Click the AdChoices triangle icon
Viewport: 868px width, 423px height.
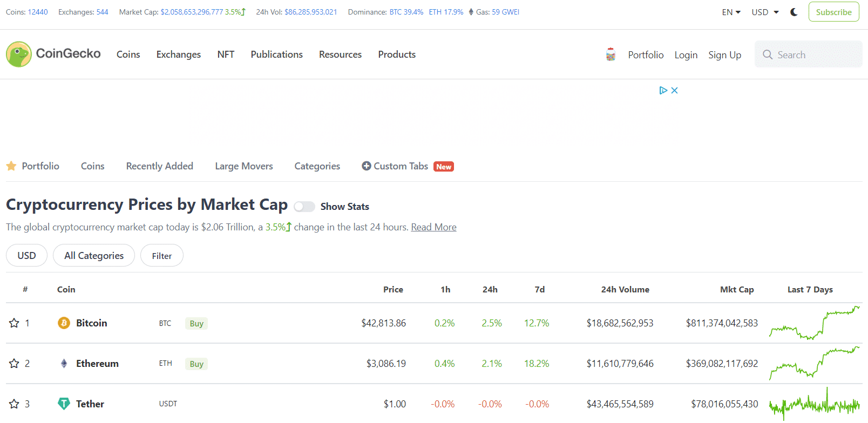coord(663,90)
